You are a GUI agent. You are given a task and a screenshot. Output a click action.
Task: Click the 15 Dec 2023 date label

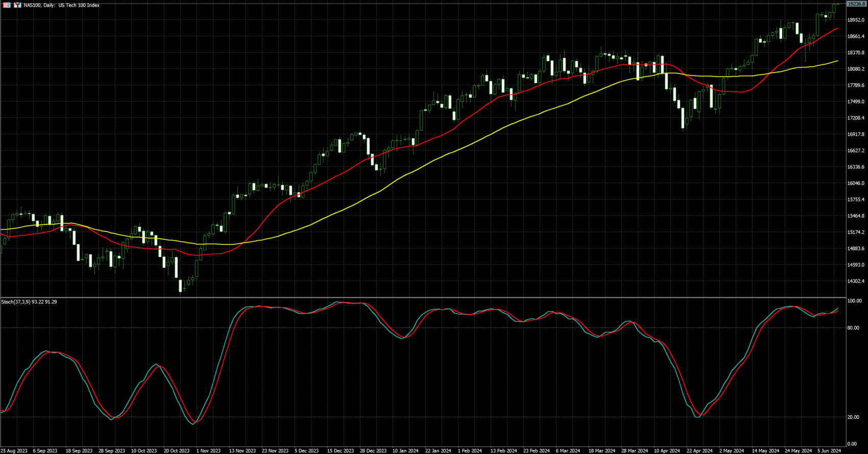click(x=340, y=451)
